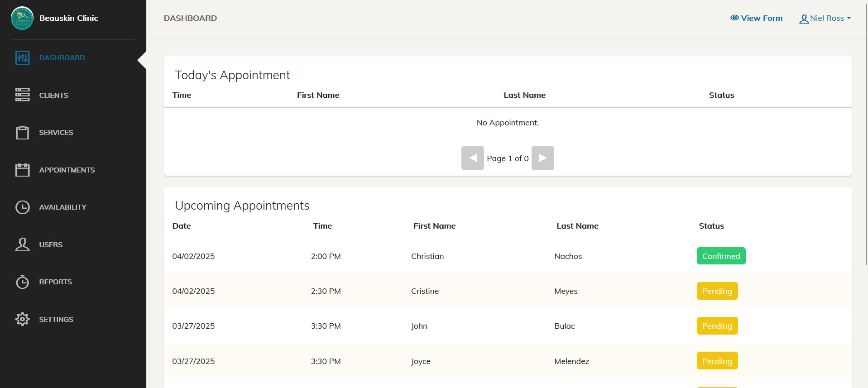Click Pending status for John Bulac

[x=717, y=326]
